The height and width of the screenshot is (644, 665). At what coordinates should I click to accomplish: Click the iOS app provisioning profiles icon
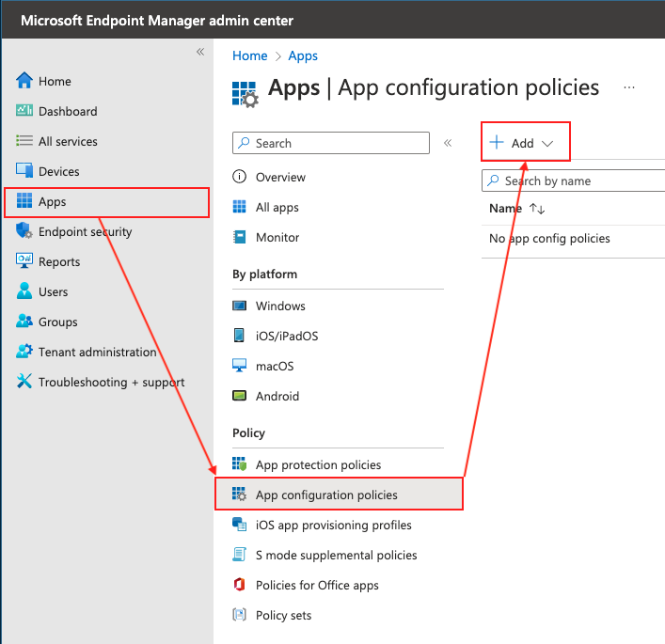pyautogui.click(x=239, y=524)
